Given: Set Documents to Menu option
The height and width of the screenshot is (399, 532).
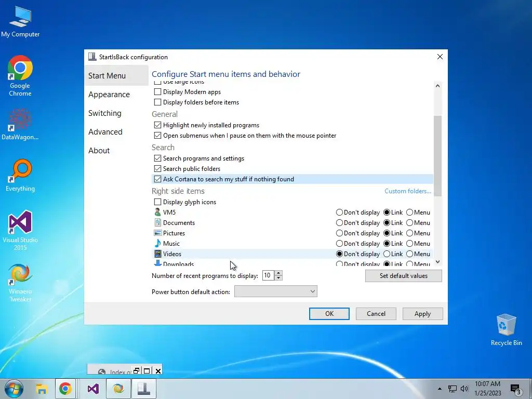Looking at the screenshot, I should (409, 223).
